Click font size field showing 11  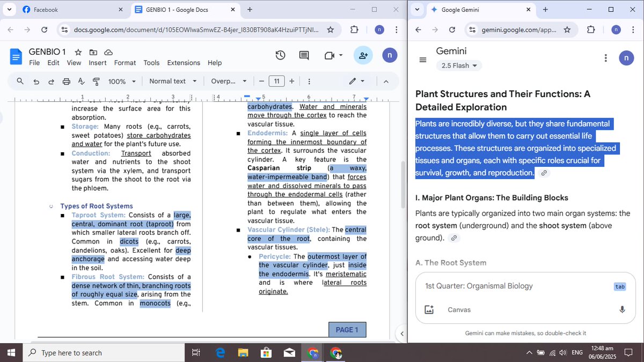(x=276, y=82)
